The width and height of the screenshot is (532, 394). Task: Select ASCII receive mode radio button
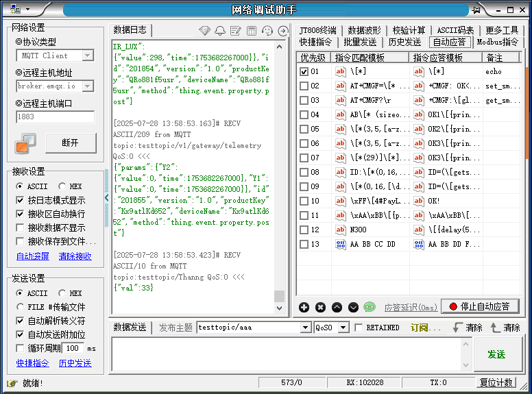pyautogui.click(x=20, y=186)
